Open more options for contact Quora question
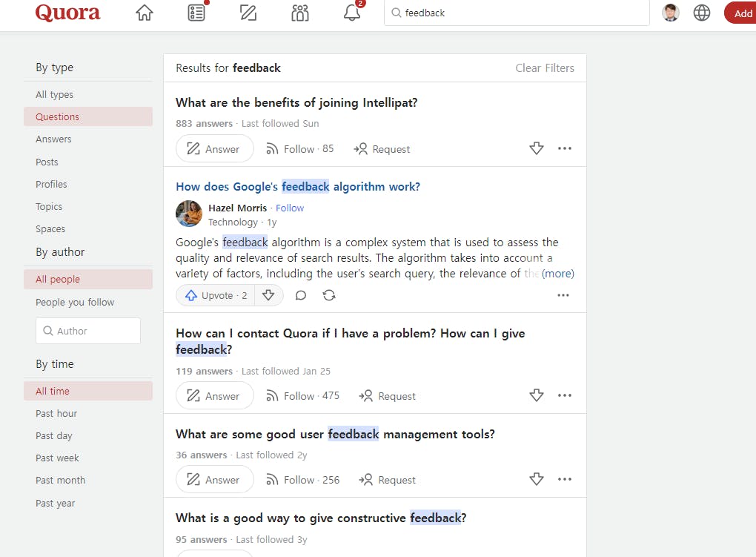 [565, 395]
